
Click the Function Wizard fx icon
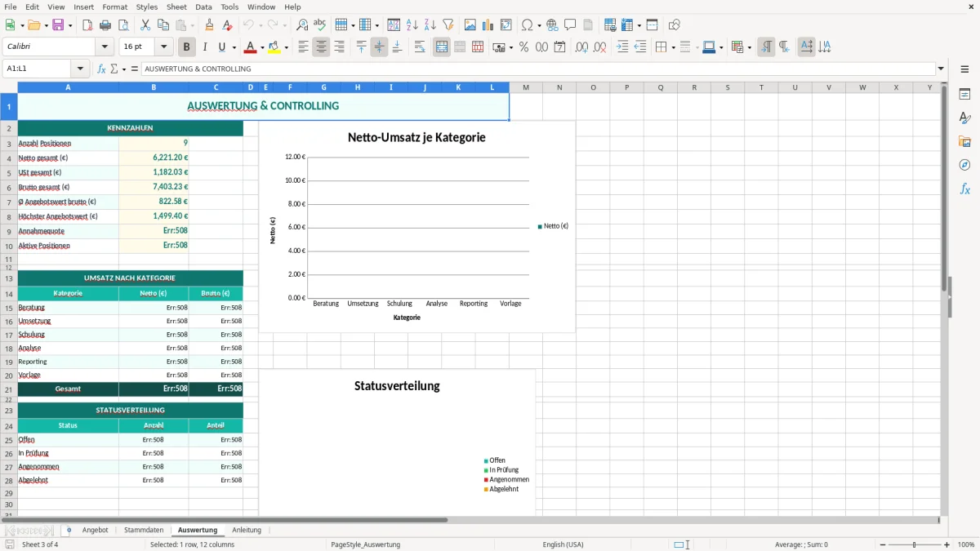(x=101, y=69)
